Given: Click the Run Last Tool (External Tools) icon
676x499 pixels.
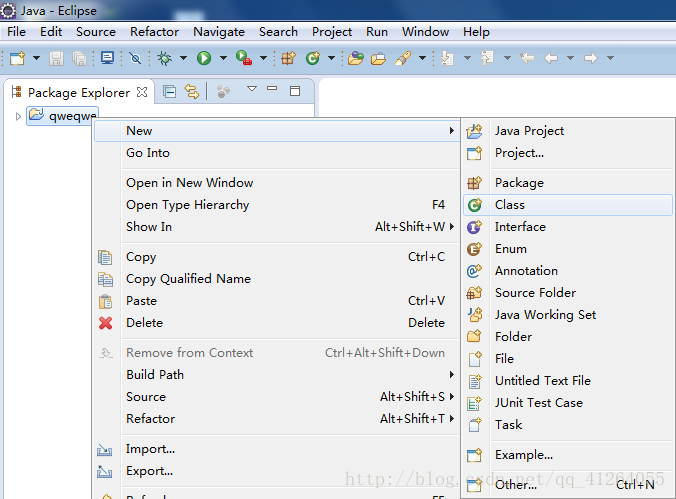Looking at the screenshot, I should [x=244, y=58].
